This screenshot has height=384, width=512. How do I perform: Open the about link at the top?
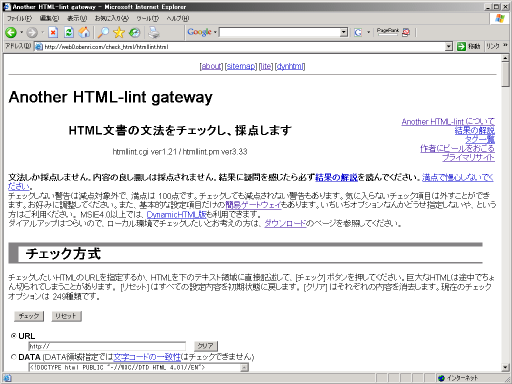pos(211,66)
